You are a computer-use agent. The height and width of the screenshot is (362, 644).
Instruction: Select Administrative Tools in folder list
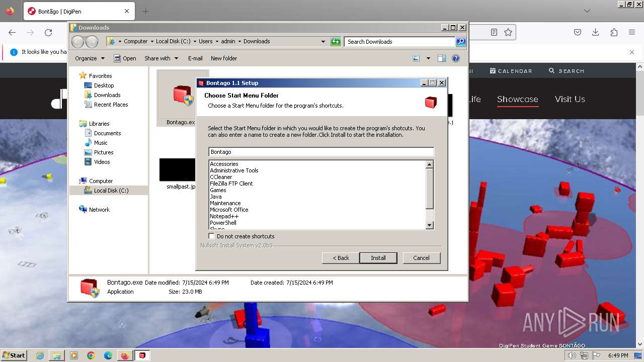[x=234, y=170]
